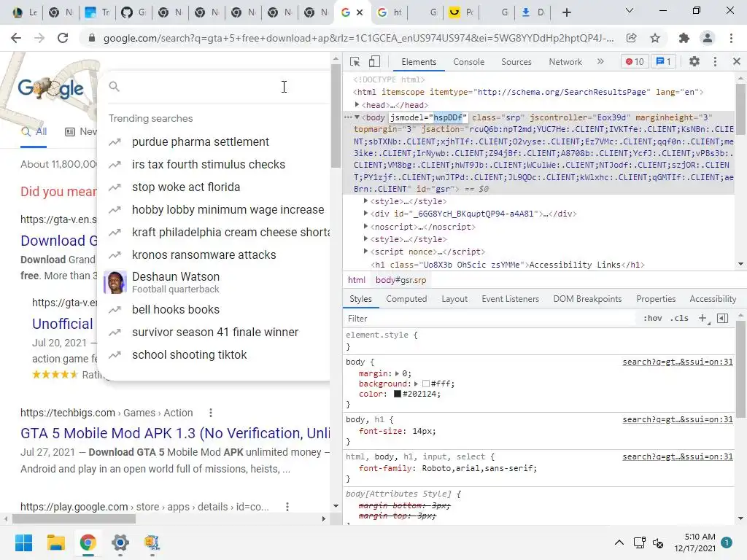The height and width of the screenshot is (560, 747).
Task: Expand the background shorthand property triangle
Action: click(x=415, y=384)
